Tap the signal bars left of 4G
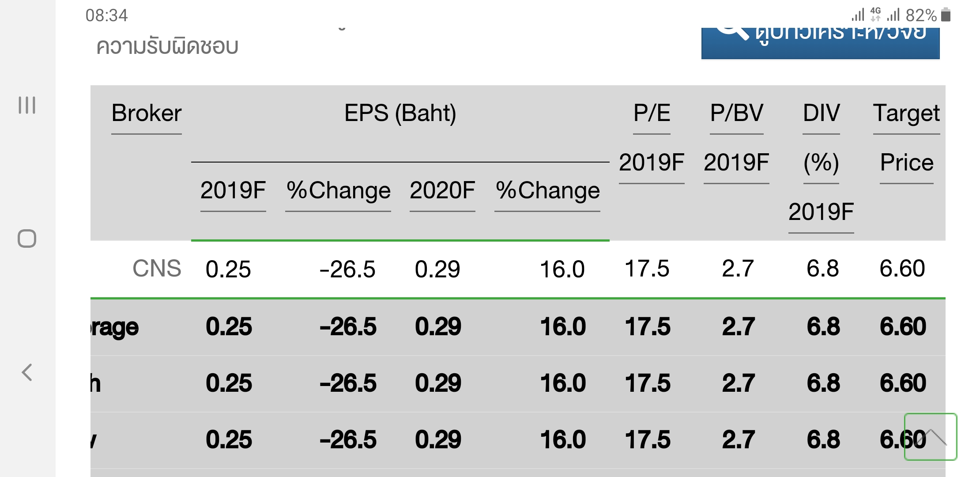 858,15
